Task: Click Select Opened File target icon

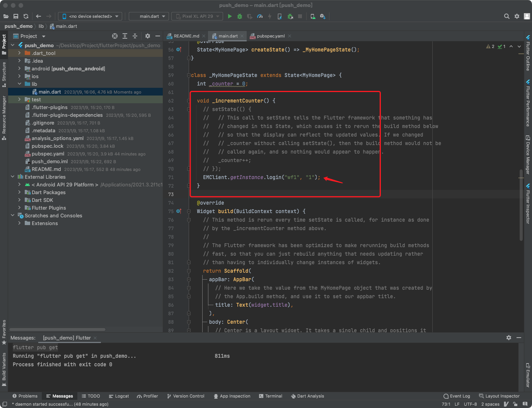Action: (115, 36)
